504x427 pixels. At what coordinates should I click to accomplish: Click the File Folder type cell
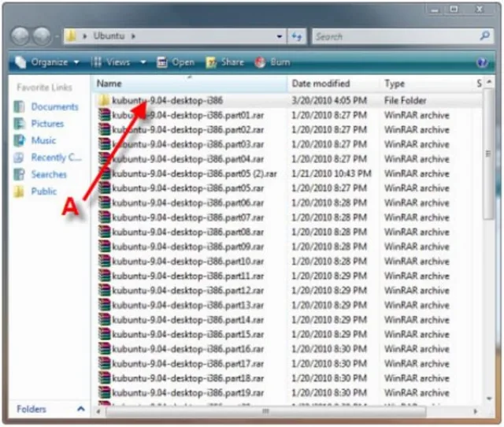coord(405,101)
